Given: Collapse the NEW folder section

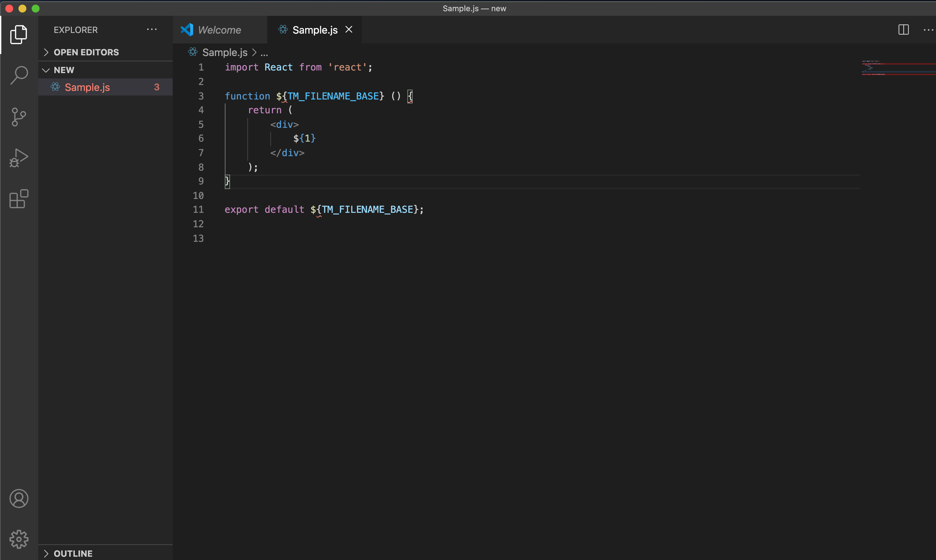Looking at the screenshot, I should tap(64, 70).
